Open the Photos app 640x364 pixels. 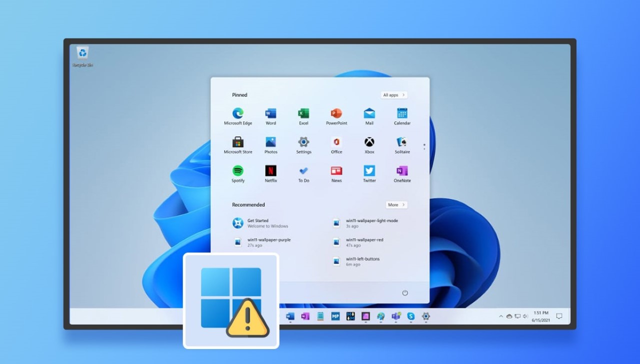click(x=270, y=142)
